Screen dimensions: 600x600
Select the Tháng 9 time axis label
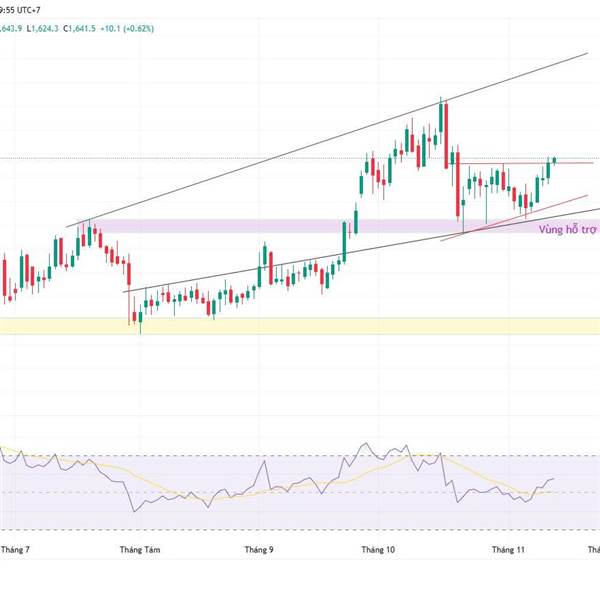pyautogui.click(x=259, y=550)
